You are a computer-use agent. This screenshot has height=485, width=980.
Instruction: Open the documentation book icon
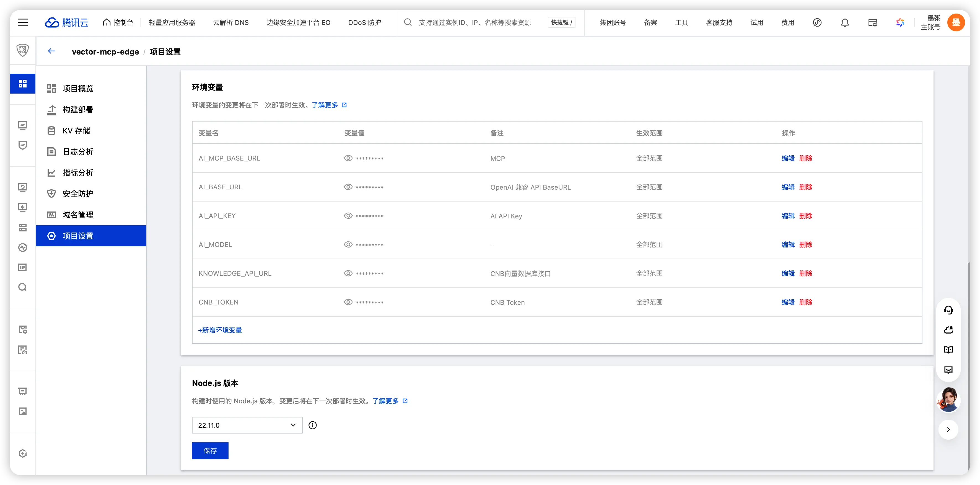tap(948, 349)
